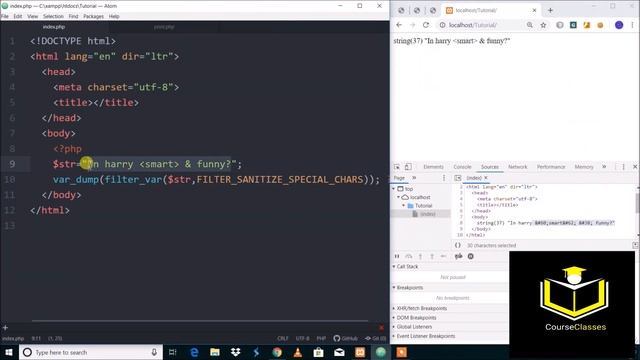Open the Windows Start menu
Image resolution: width=640 pixels, height=360 pixels.
pos(9,352)
